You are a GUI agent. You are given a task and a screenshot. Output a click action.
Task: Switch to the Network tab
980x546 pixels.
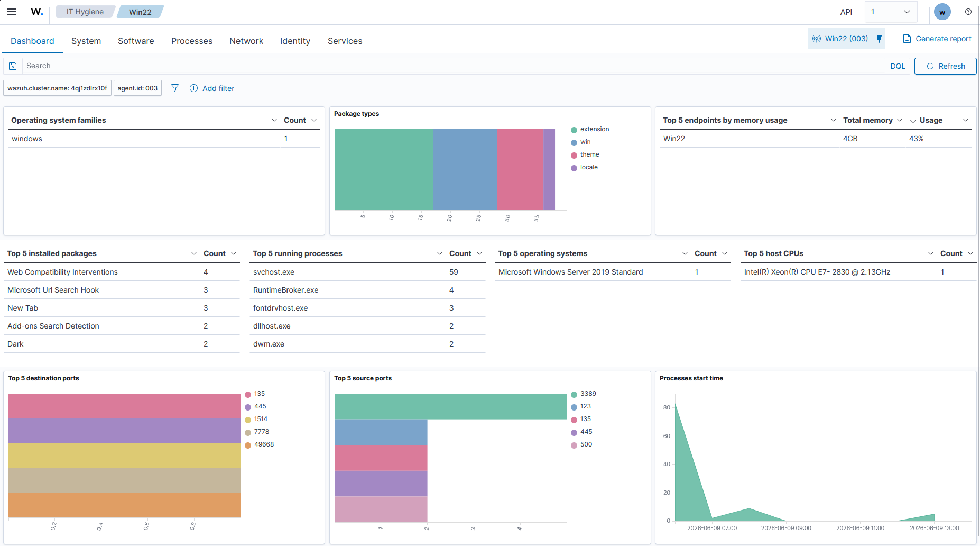click(x=246, y=41)
